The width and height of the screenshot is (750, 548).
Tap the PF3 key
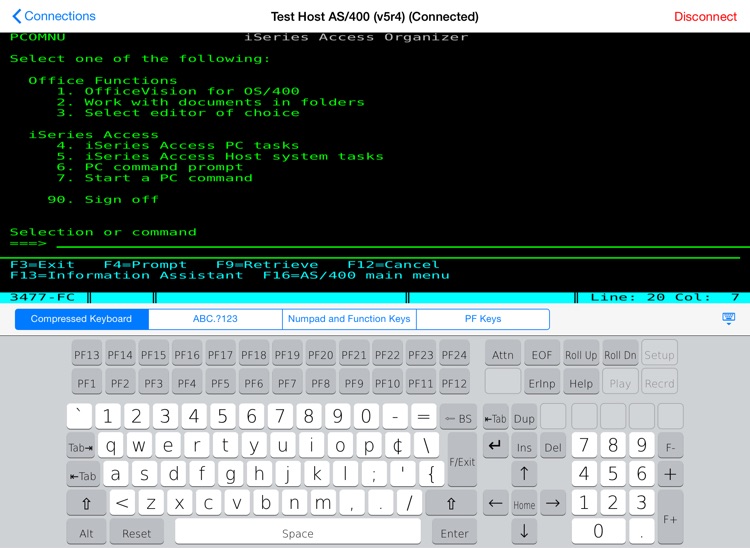(154, 384)
